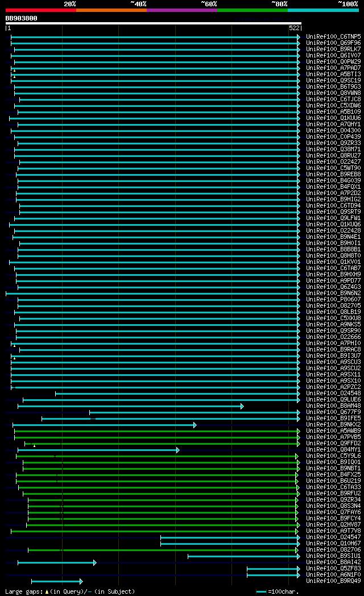The image size is (364, 596).
Task: Open hit UniRef100_C5WT90
Action: coord(333,168)
